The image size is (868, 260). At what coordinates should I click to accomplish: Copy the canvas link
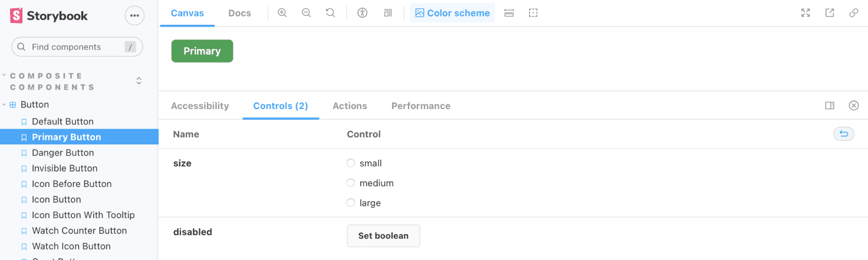[x=853, y=13]
